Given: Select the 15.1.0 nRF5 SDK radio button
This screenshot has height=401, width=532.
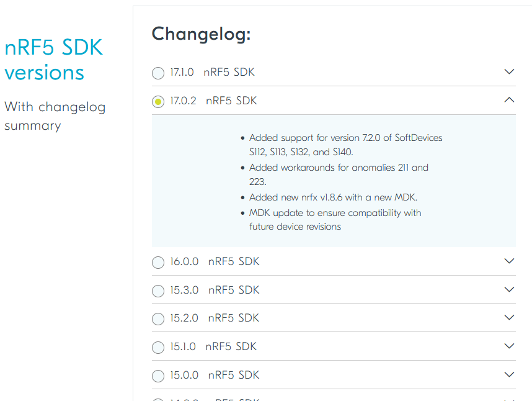Looking at the screenshot, I should point(158,348).
